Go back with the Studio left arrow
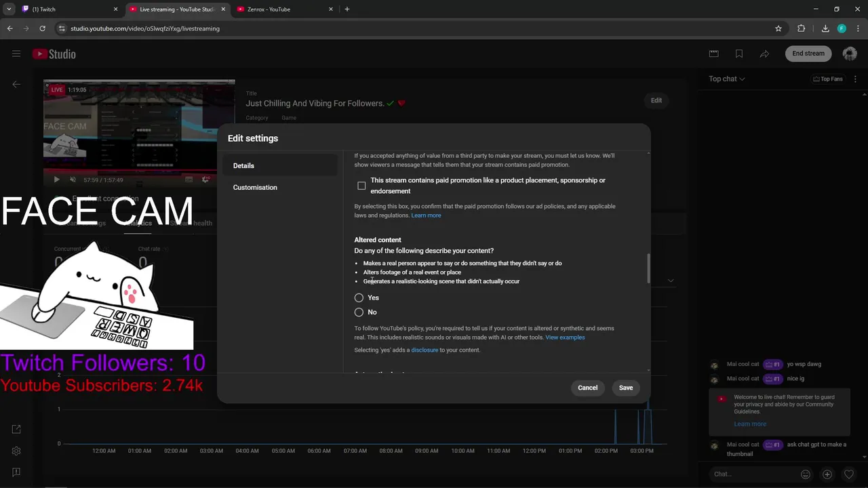 point(16,84)
